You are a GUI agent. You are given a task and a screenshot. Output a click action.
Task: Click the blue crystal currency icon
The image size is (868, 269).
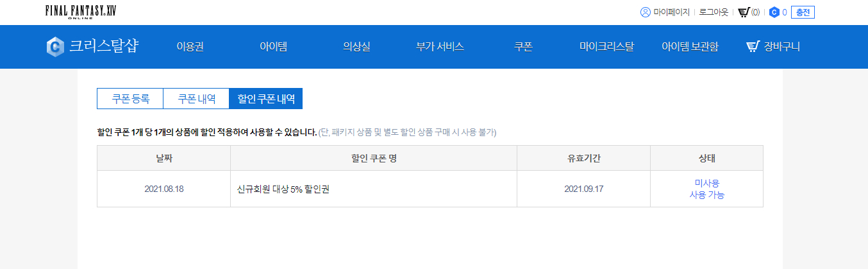click(774, 12)
